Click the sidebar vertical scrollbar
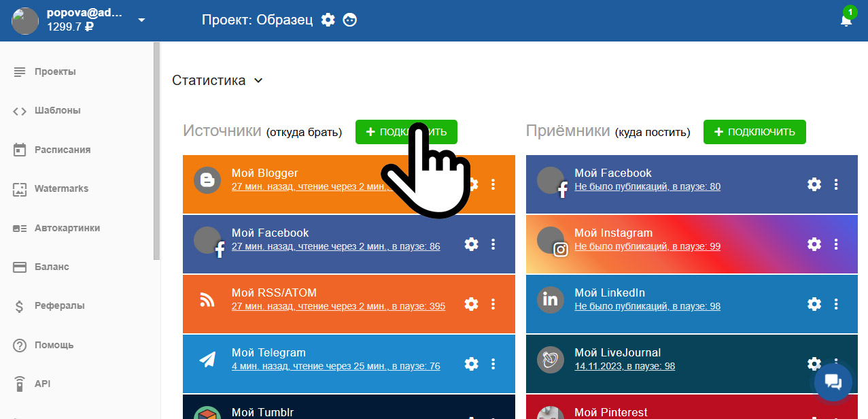 (157, 151)
